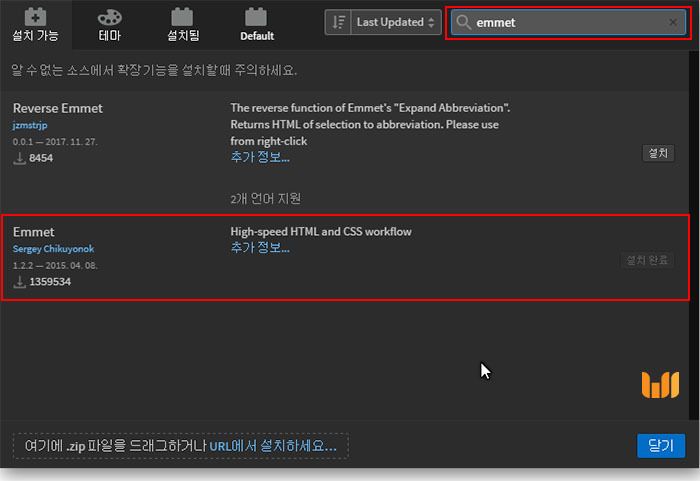
Task: Select the Emmet extension title
Action: tap(33, 232)
